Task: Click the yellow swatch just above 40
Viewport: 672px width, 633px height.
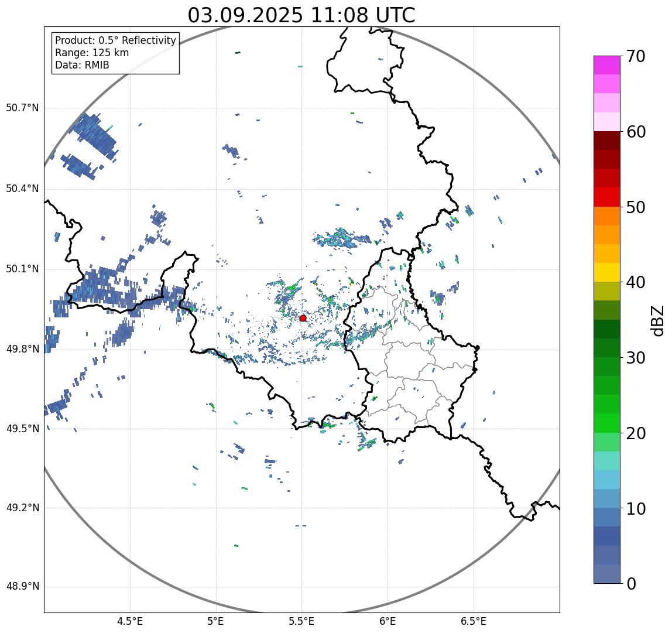Action: click(x=607, y=273)
